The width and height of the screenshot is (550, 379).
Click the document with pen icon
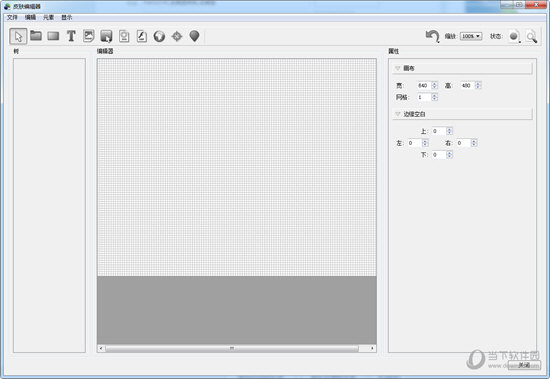(142, 36)
